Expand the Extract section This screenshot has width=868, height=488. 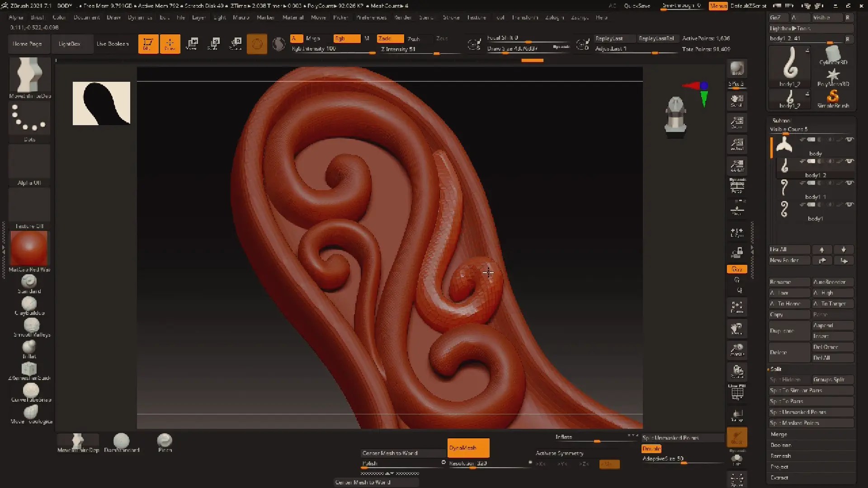click(x=779, y=478)
